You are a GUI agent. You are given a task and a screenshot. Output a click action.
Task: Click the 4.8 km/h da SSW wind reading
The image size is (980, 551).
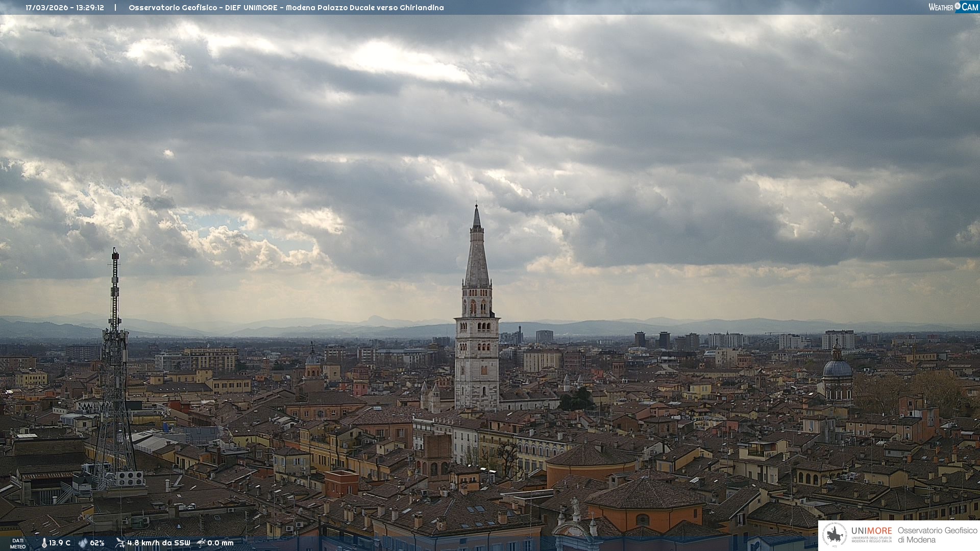(158, 543)
